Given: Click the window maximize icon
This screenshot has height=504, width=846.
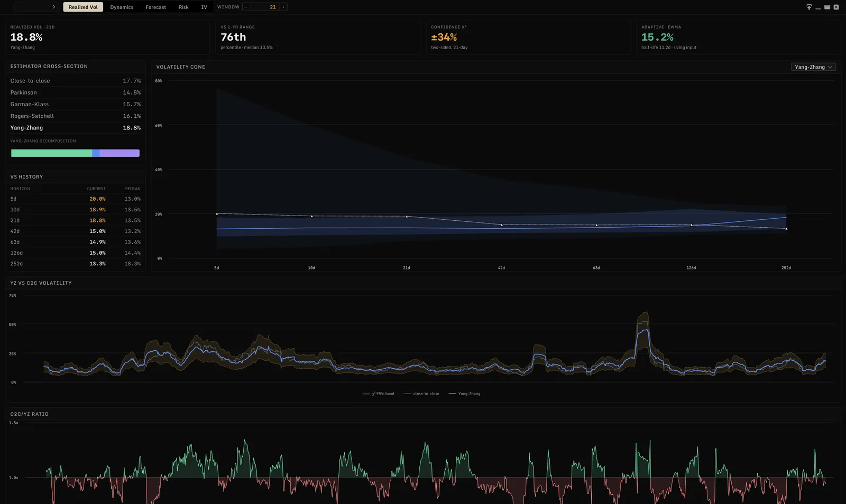Looking at the screenshot, I should [x=827, y=7].
